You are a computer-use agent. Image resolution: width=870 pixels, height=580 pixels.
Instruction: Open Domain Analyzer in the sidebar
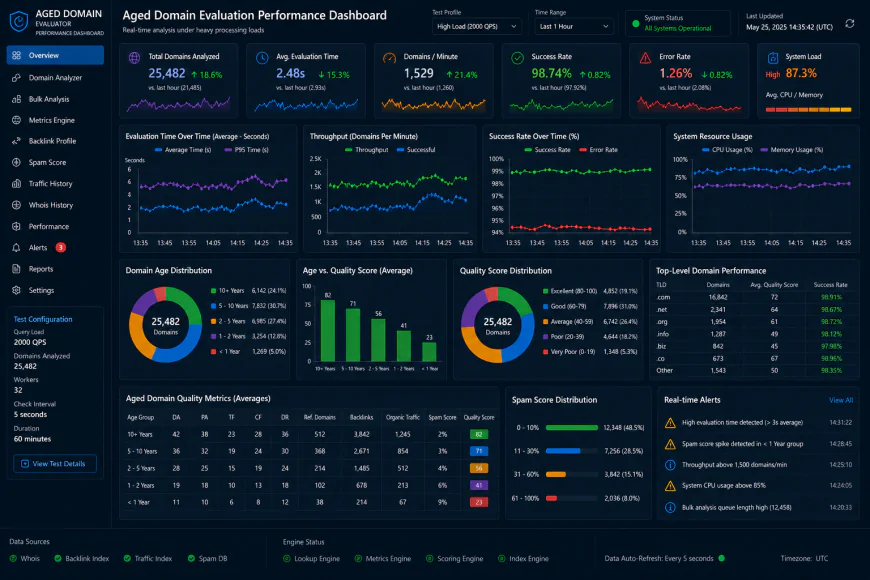[55, 78]
